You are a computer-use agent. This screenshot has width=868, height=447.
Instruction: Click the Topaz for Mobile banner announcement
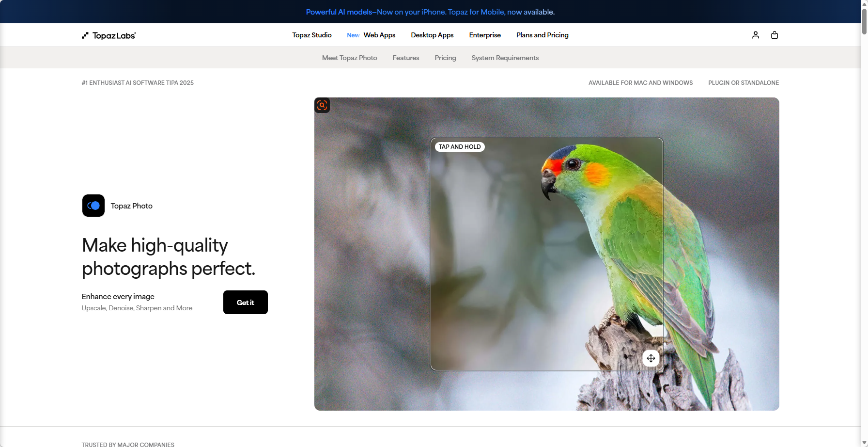[430, 12]
